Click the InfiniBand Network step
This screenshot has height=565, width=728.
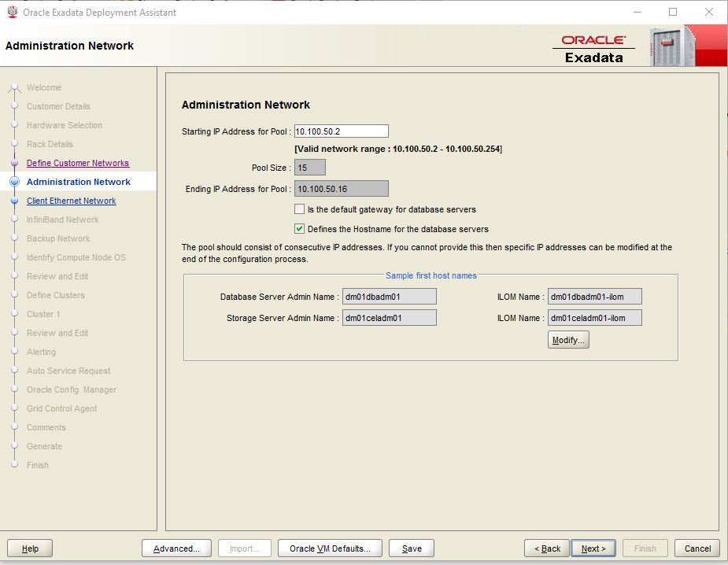[63, 220]
